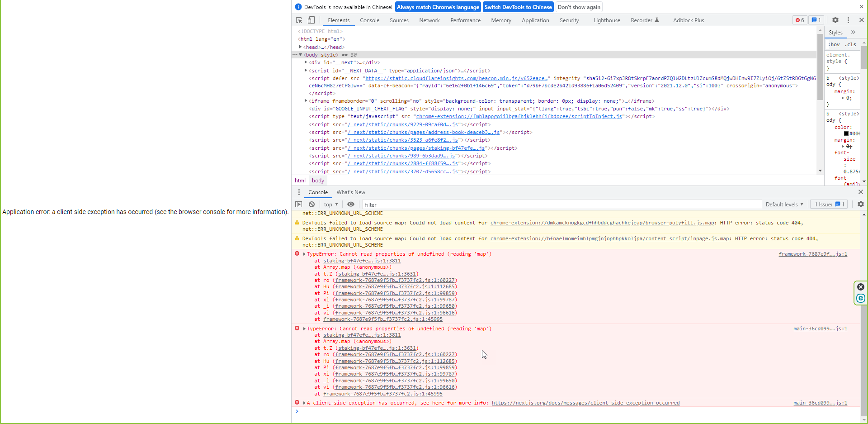The image size is (868, 424).
Task: Click Switch DevTools to Chinese button
Action: point(518,7)
